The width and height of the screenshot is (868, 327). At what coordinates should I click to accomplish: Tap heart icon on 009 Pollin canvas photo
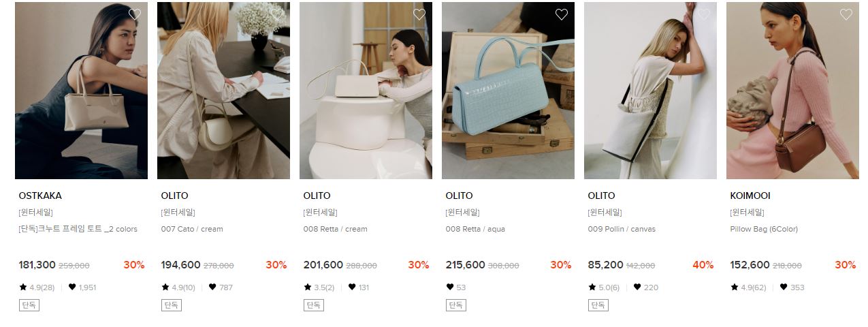[704, 14]
